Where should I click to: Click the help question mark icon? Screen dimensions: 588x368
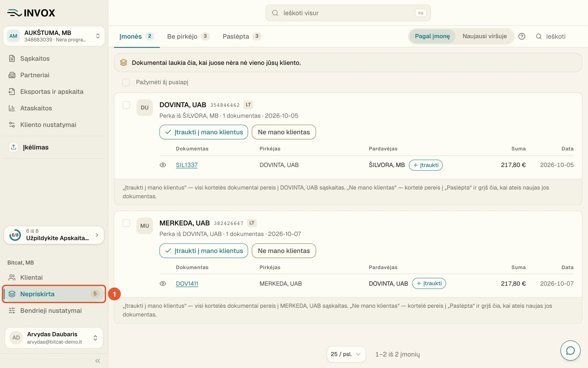point(522,36)
